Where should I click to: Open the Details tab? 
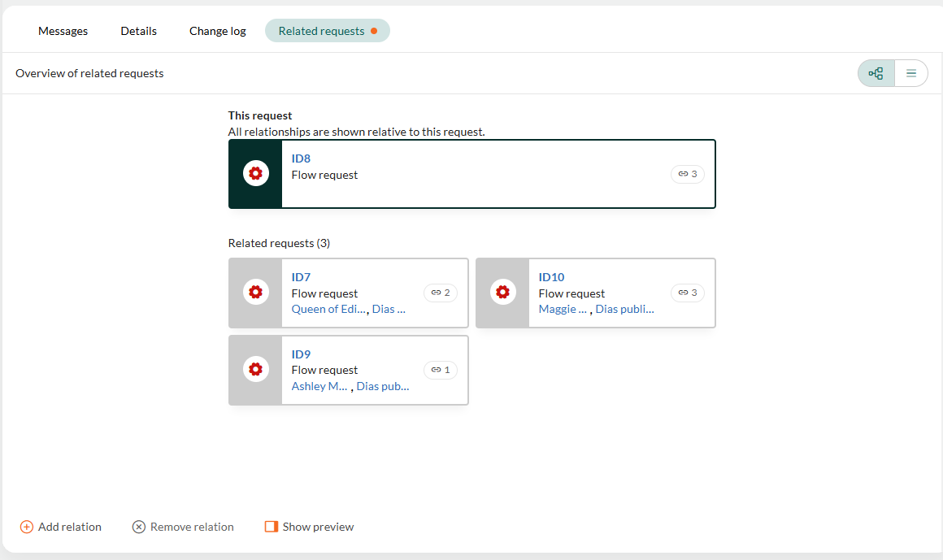(138, 31)
